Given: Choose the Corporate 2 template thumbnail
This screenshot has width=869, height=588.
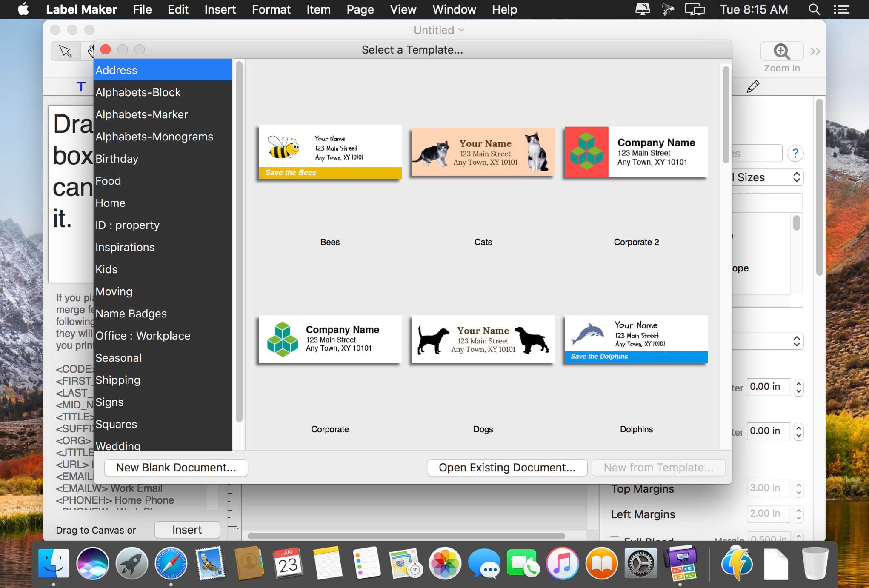Looking at the screenshot, I should [x=636, y=152].
